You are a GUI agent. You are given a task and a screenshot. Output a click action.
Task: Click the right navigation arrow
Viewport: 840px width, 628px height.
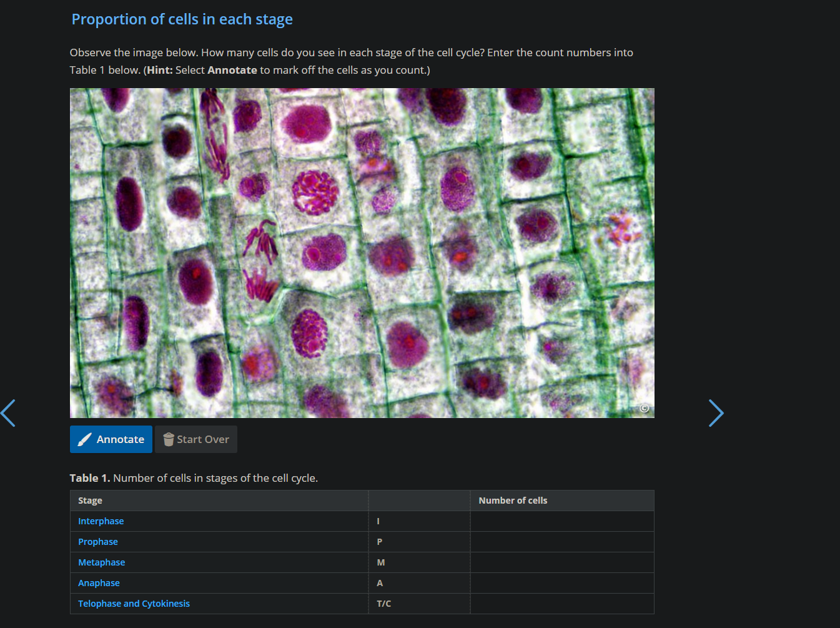click(x=716, y=413)
